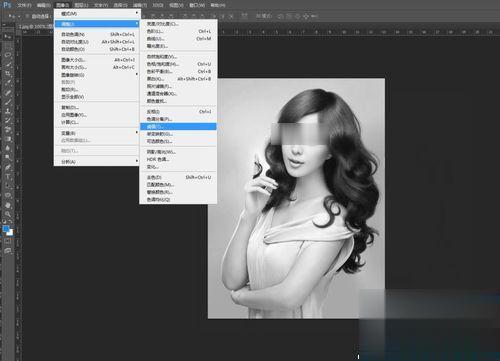The height and width of the screenshot is (361, 500).
Task: Select 通道混合器(X)... adjustment
Action: click(x=178, y=94)
